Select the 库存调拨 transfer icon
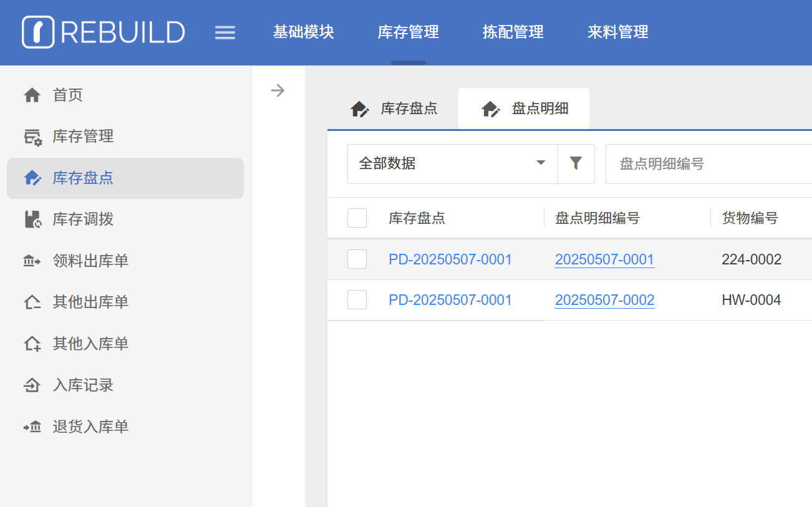Viewport: 812px width, 507px height. (32, 220)
